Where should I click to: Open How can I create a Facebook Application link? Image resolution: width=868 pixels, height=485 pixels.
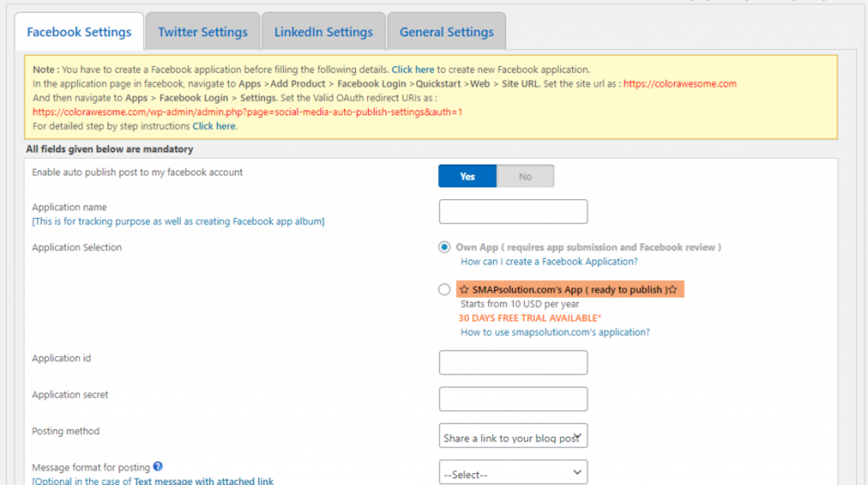pos(549,261)
